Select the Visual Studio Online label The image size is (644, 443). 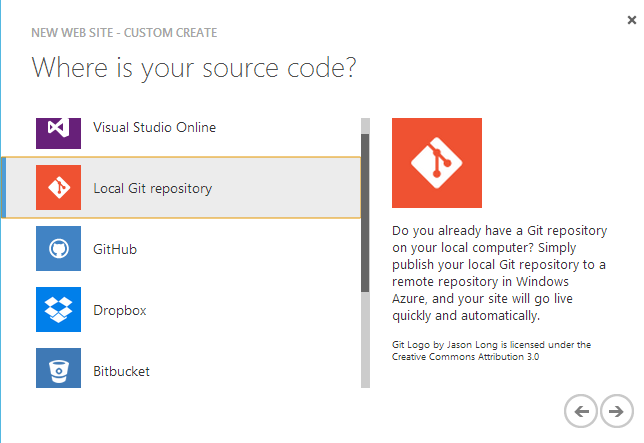click(154, 127)
